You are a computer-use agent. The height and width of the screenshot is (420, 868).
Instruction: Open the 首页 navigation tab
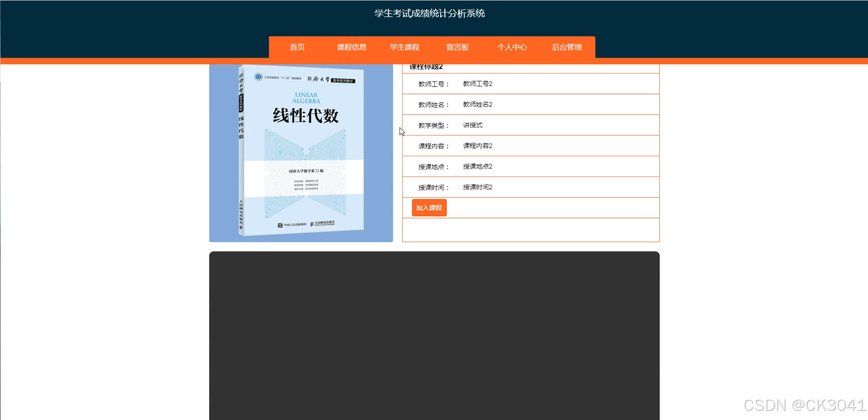click(x=297, y=47)
